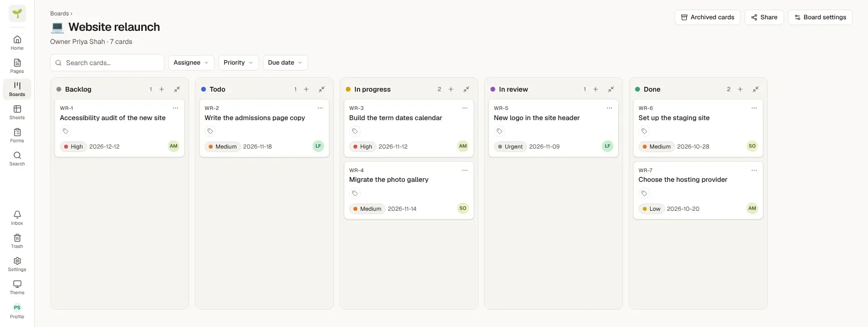Open Settings in the sidebar
Viewport: 868px width, 327px height.
(17, 264)
